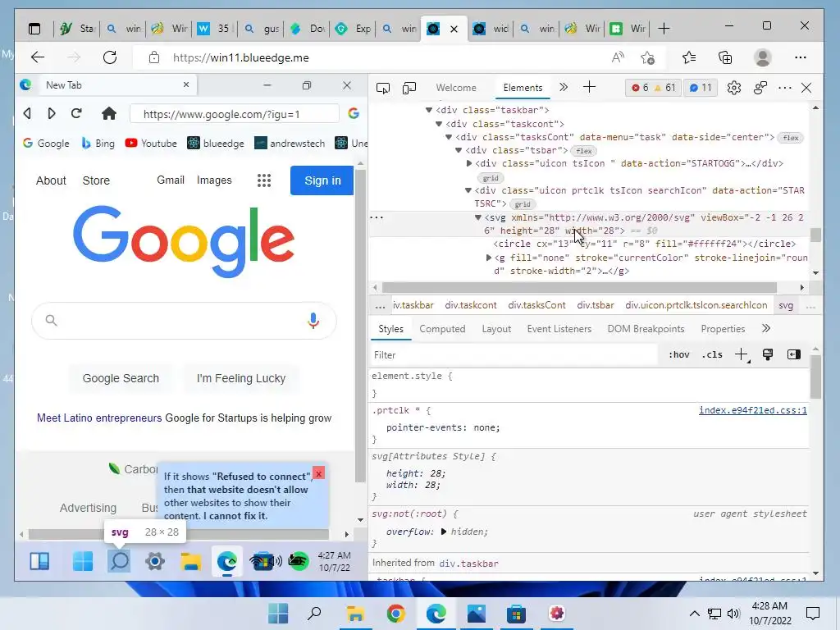Viewport: 840px width, 630px height.
Task: Open the Computed styles tab
Action: click(442, 329)
